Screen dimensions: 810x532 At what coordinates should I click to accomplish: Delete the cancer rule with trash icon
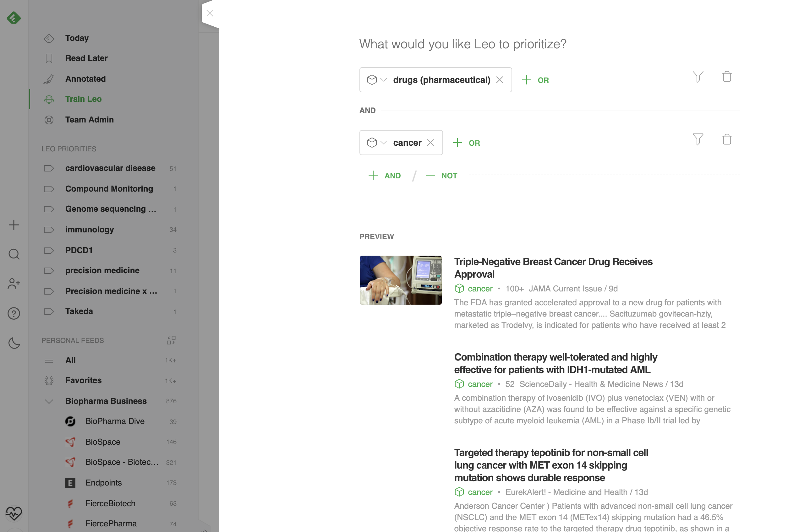click(727, 139)
